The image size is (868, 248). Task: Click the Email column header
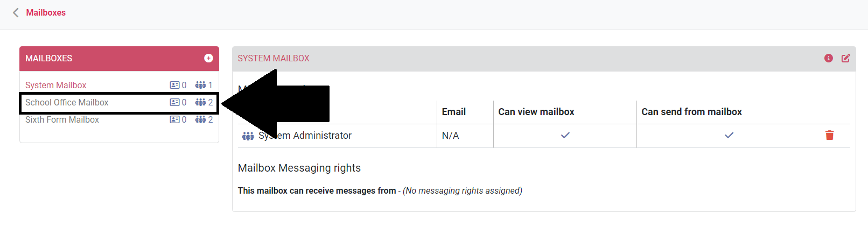coord(453,112)
